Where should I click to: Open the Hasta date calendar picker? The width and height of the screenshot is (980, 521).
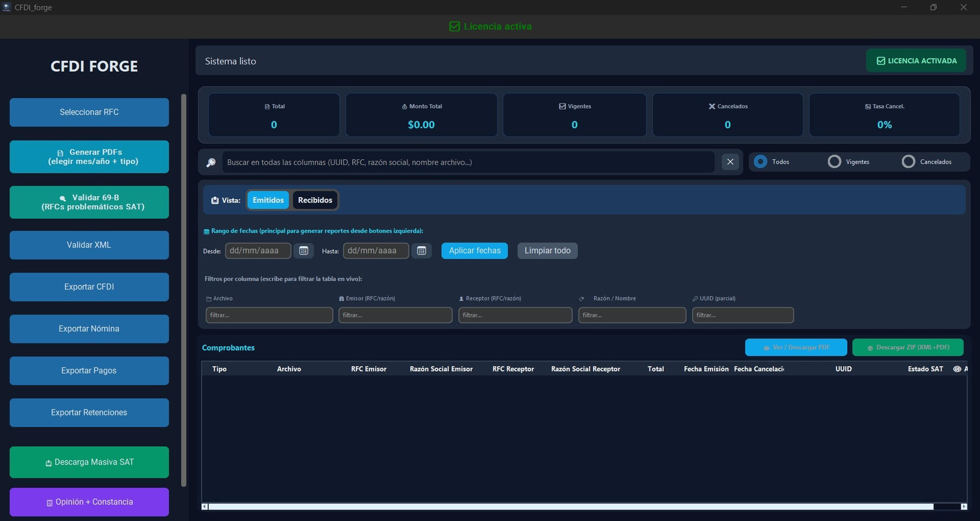click(422, 250)
